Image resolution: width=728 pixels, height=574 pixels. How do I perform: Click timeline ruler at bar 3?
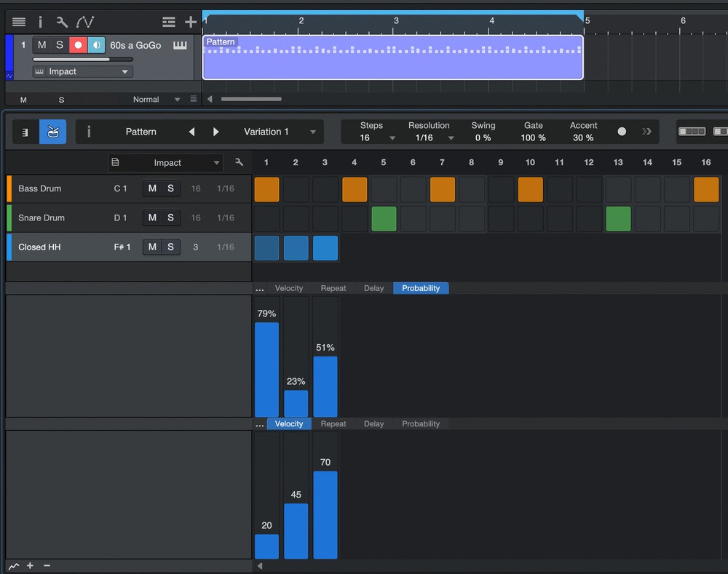395,24
